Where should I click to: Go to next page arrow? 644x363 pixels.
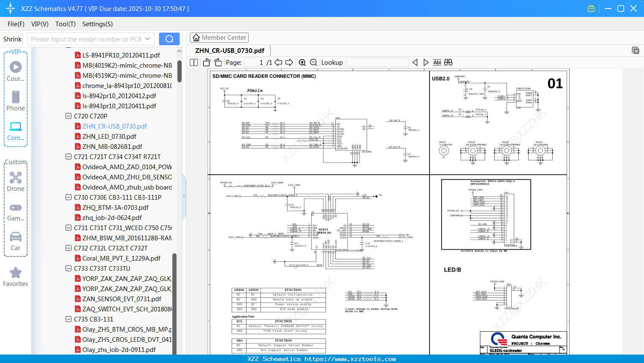[x=289, y=63]
